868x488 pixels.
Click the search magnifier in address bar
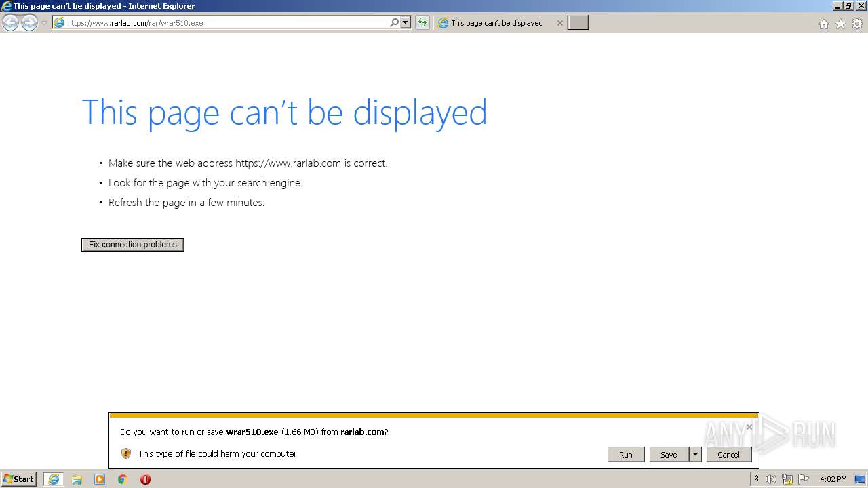(394, 22)
